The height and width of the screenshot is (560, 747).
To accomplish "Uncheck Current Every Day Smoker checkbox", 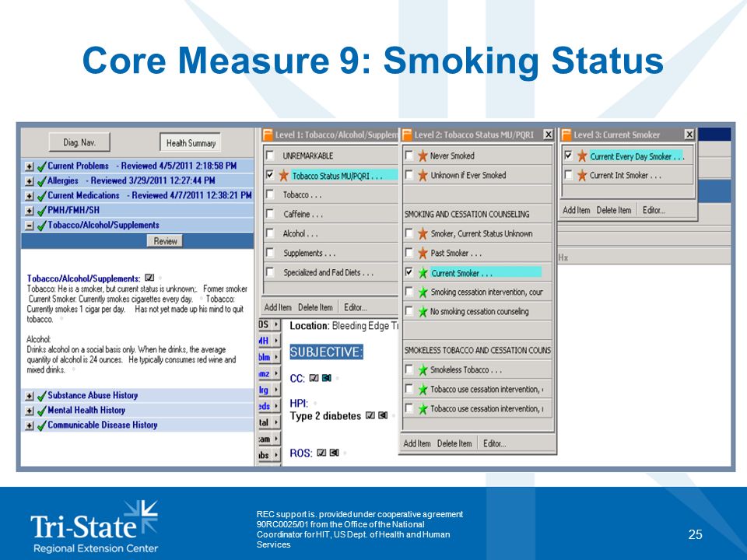I will tap(568, 156).
